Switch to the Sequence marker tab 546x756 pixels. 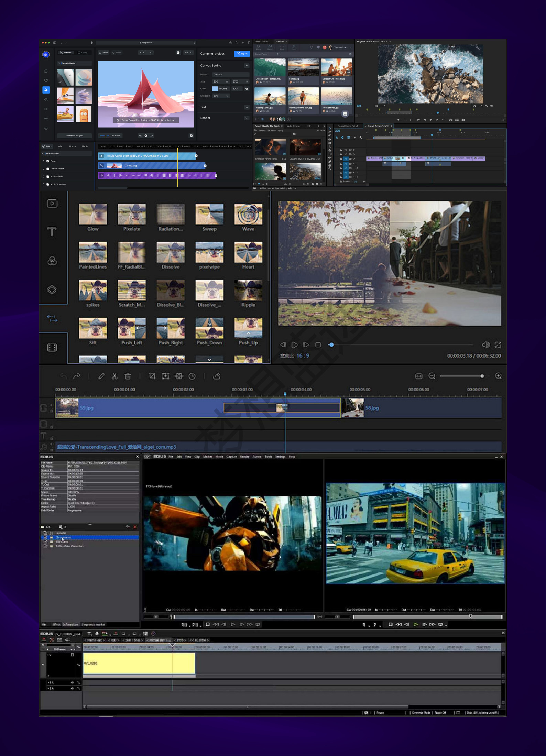point(93,624)
